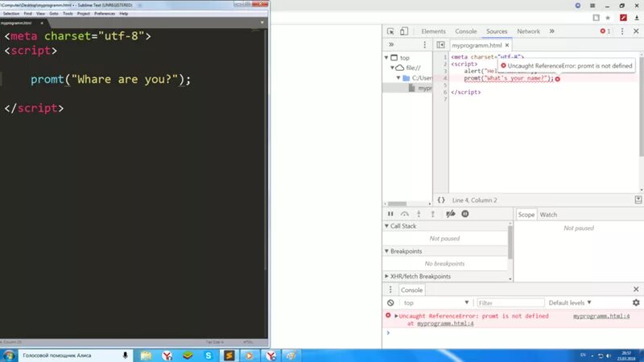Toggle pause on exceptions button
644x362 pixels.
[465, 213]
